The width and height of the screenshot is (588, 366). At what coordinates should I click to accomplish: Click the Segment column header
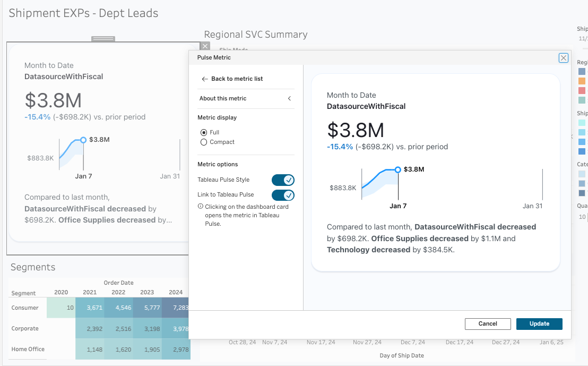point(24,293)
